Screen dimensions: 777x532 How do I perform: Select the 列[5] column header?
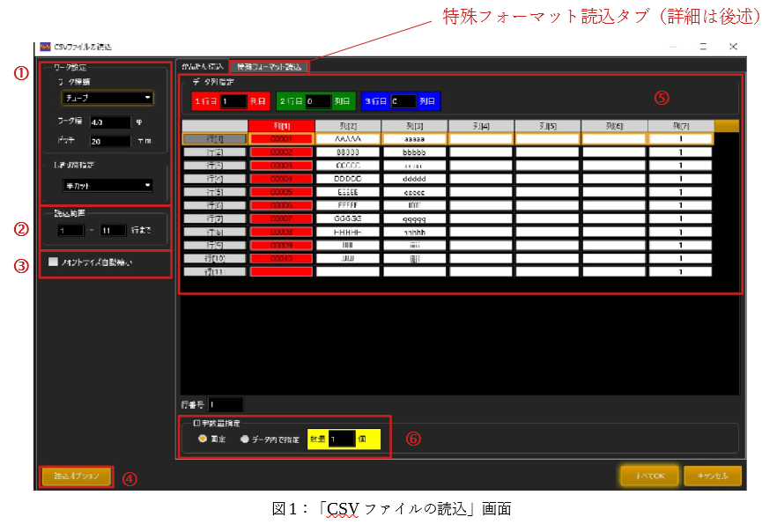(x=547, y=126)
